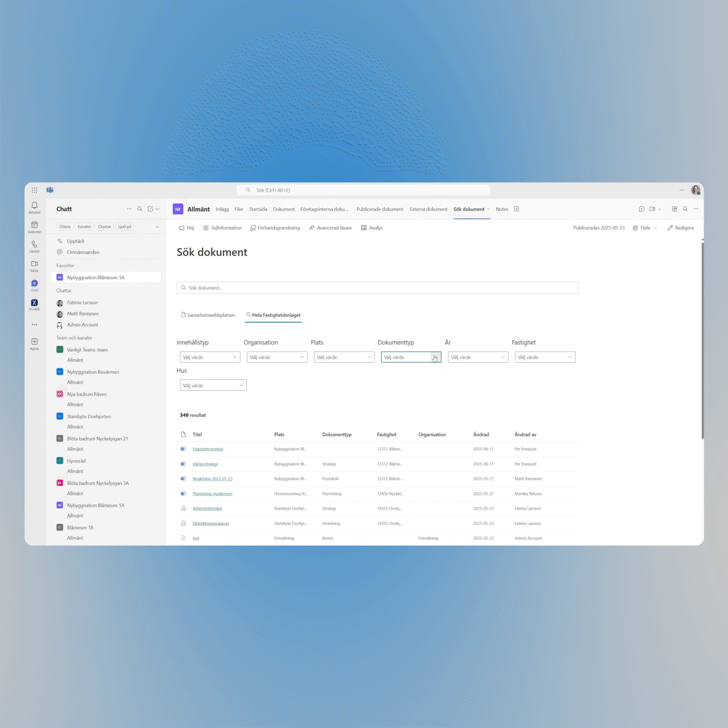Viewport: 728px width, 728px height.
Task: Click the add tab plus icon
Action: tap(516, 209)
